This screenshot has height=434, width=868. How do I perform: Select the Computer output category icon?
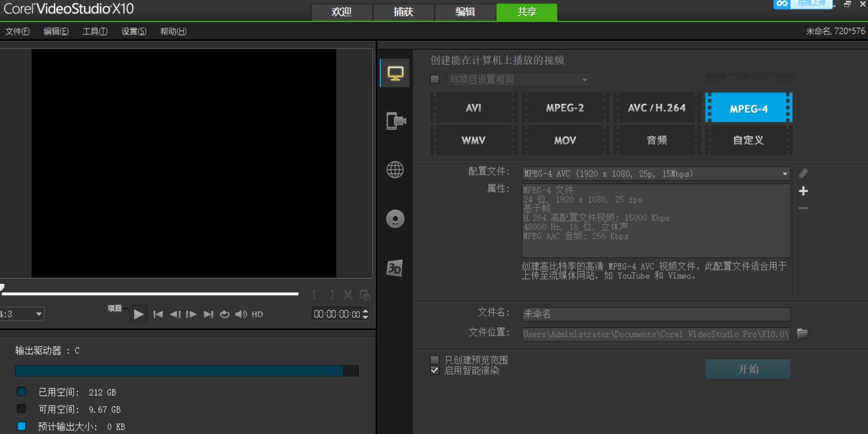[x=395, y=73]
